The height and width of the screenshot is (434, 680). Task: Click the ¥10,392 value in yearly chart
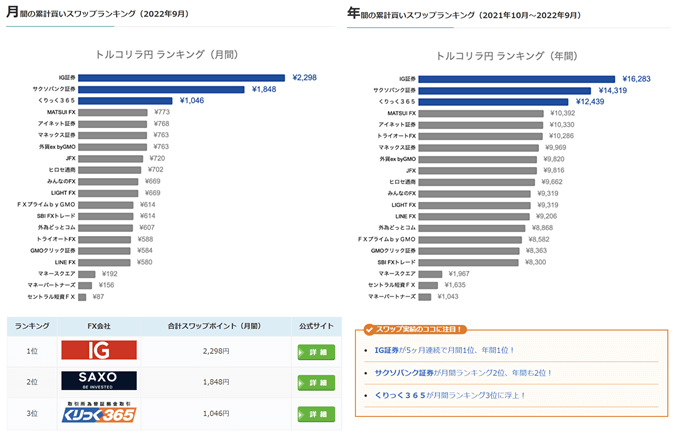pyautogui.click(x=562, y=114)
